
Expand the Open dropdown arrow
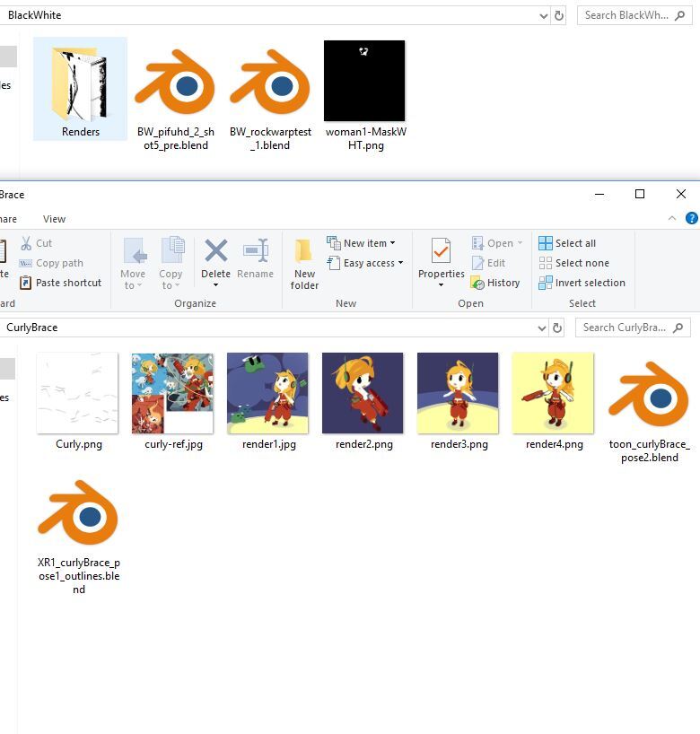[520, 243]
